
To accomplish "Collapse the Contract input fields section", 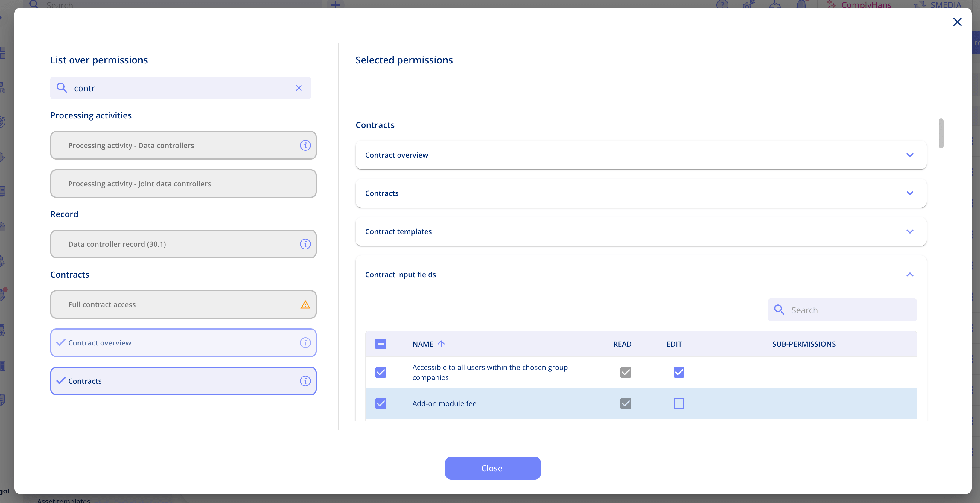I will (910, 274).
